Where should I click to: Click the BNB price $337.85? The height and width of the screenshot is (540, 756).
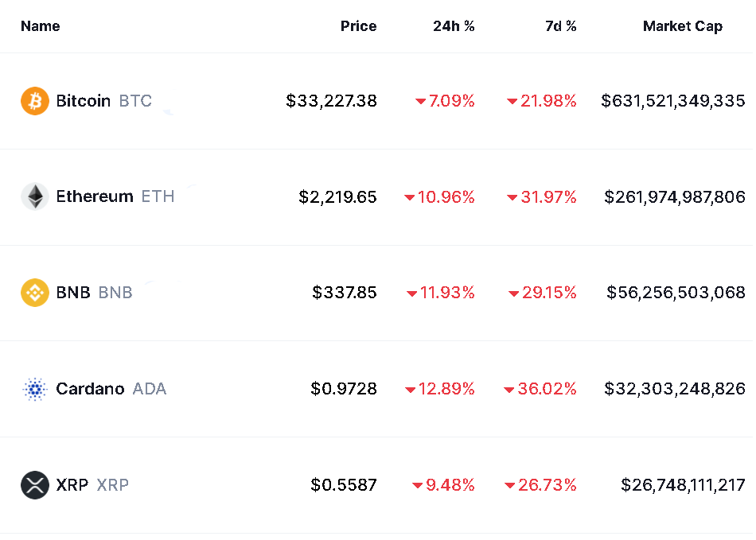(x=345, y=293)
